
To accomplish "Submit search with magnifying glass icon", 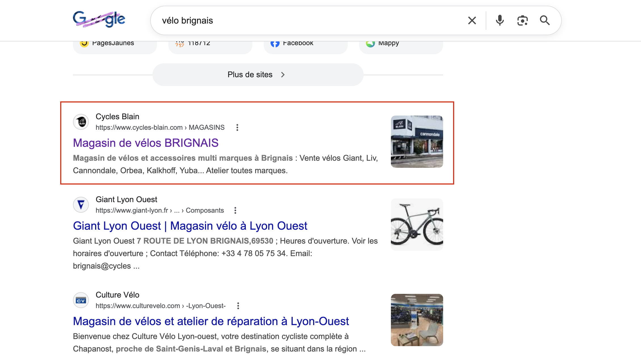I will point(545,20).
